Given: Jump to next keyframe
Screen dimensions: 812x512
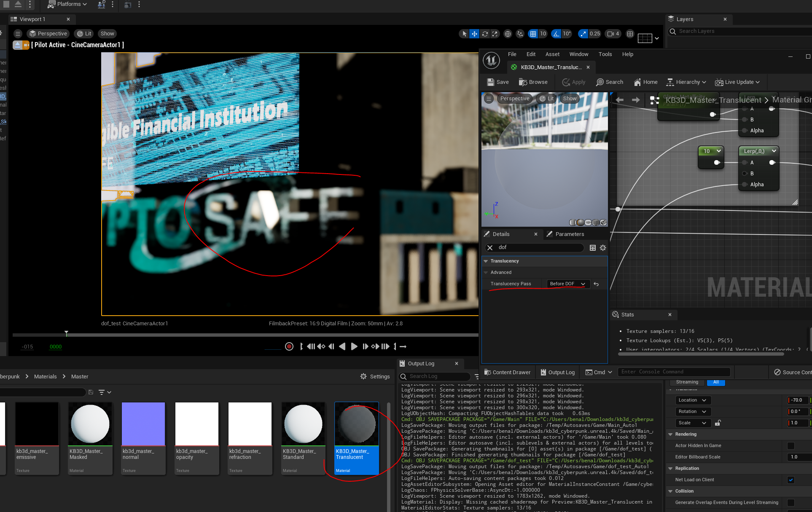Looking at the screenshot, I should pyautogui.click(x=375, y=346).
